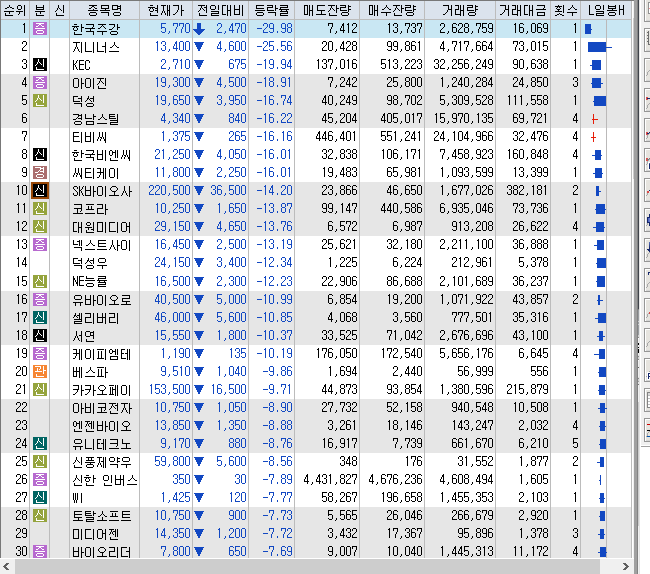Click the candle icon for SK바이오사
The width and height of the screenshot is (650, 574).
click(x=598, y=191)
